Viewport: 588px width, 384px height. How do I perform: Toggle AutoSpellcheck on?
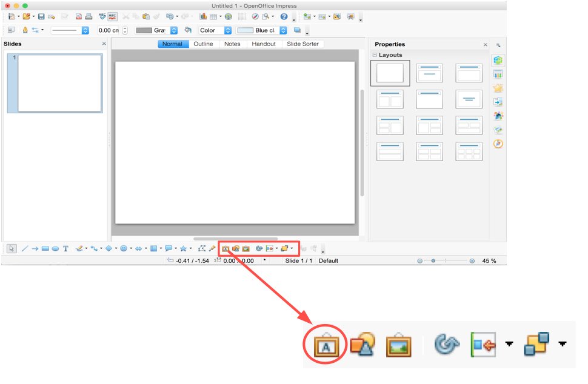112,17
